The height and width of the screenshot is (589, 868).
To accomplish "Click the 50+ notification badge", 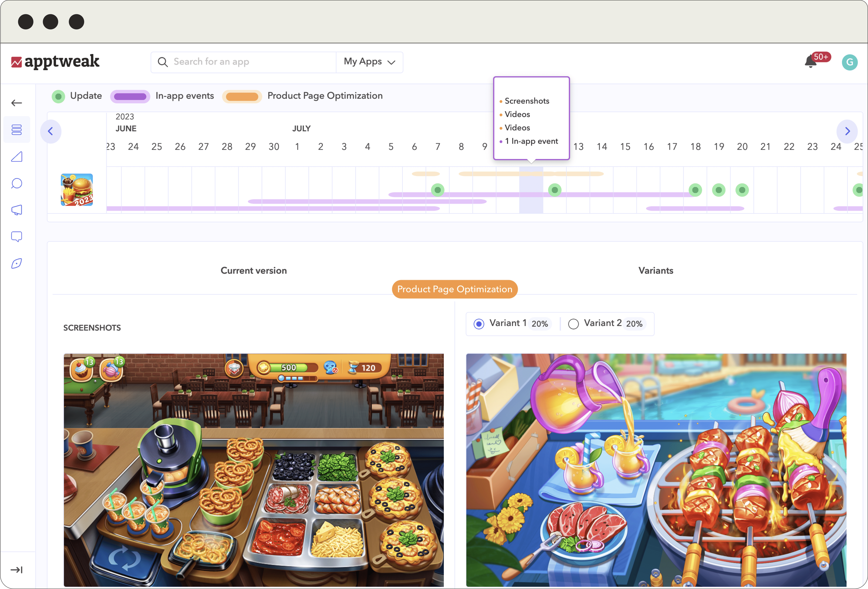I will 821,57.
